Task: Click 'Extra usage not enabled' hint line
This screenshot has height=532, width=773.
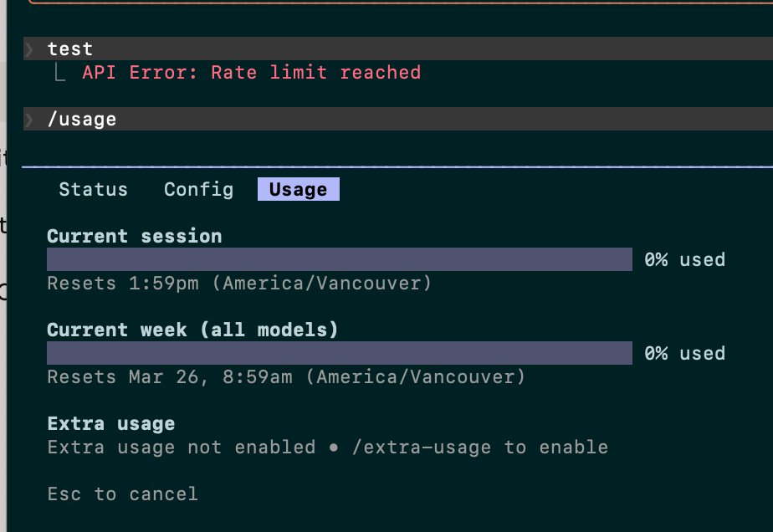Action: pyautogui.click(x=328, y=448)
